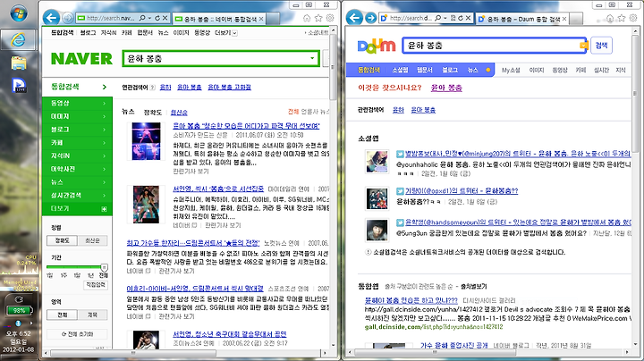Open Internet Explorer from the taskbar
Image resolution: width=644 pixels, height=361 pixels.
19,39
